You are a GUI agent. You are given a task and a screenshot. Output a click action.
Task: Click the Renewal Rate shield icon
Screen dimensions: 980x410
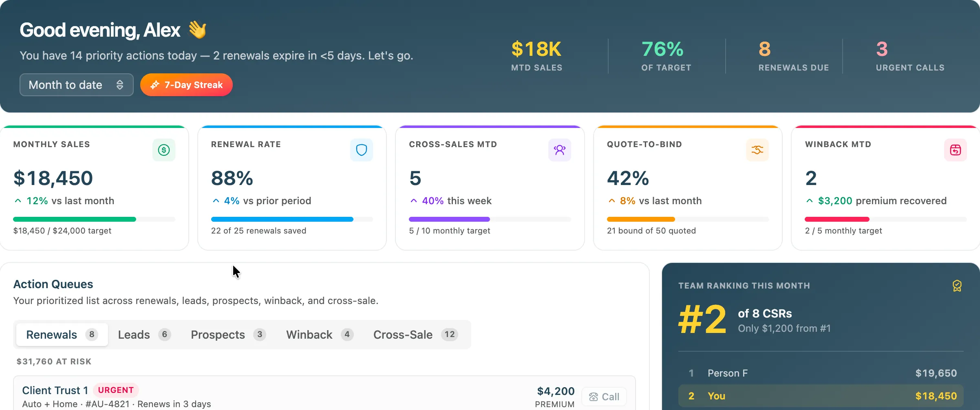[x=362, y=150]
